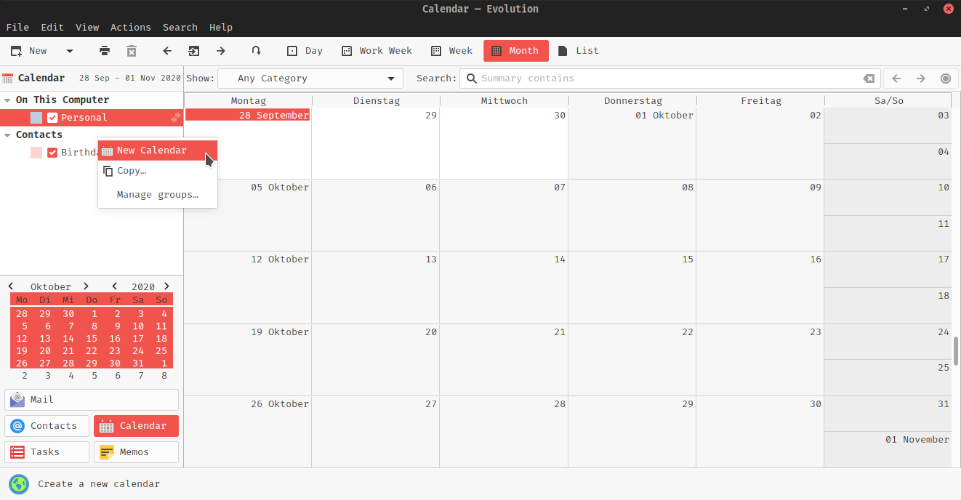Switch to Week view

tap(452, 51)
